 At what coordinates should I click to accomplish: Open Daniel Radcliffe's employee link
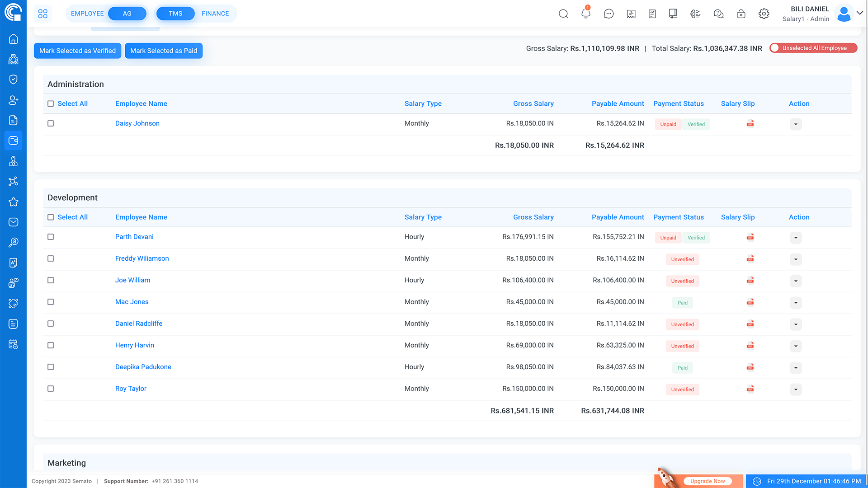point(138,324)
